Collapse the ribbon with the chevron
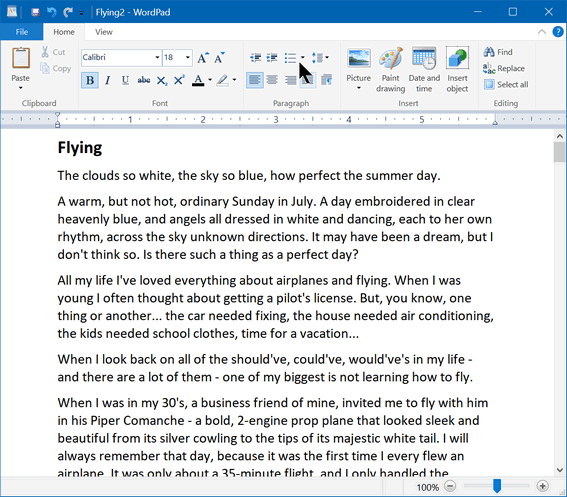Image resolution: width=567 pixels, height=497 pixels. pos(542,32)
